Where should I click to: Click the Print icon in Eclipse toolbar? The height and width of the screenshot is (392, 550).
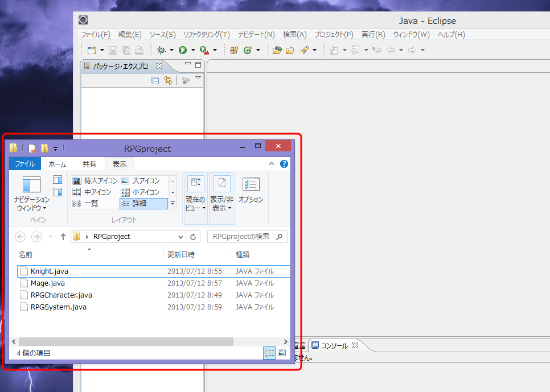139,50
